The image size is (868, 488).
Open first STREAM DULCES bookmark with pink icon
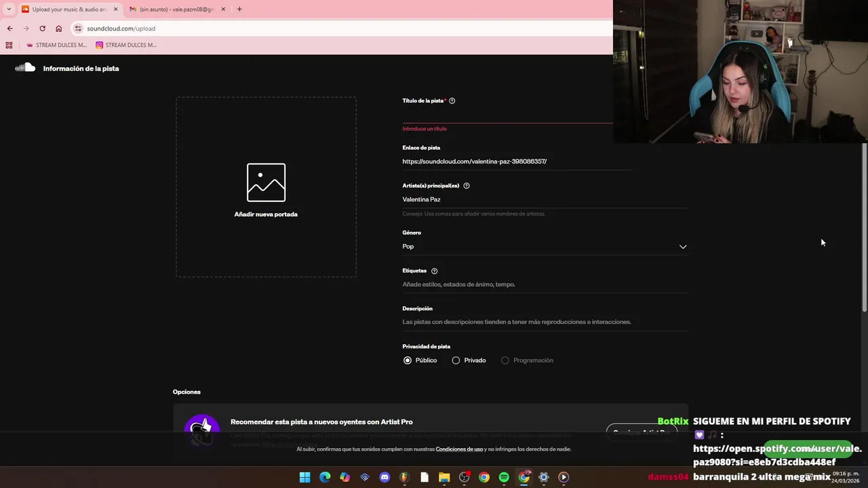coord(56,45)
